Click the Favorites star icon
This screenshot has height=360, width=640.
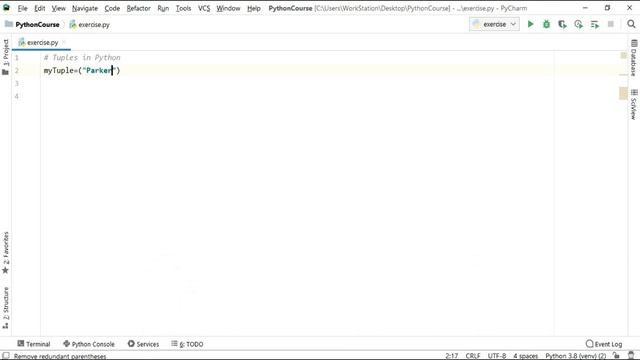pyautogui.click(x=5, y=270)
